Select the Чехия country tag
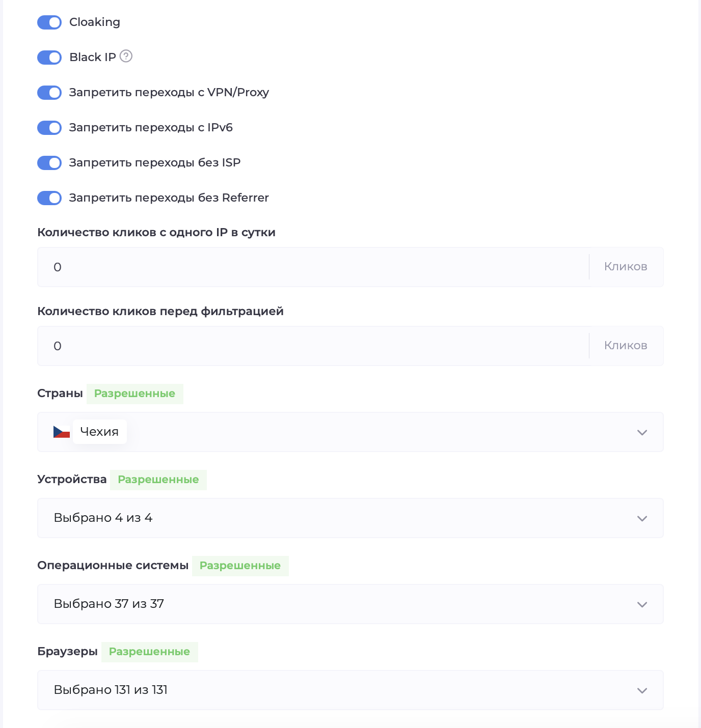Image resolution: width=701 pixels, height=728 pixels. 99,432
